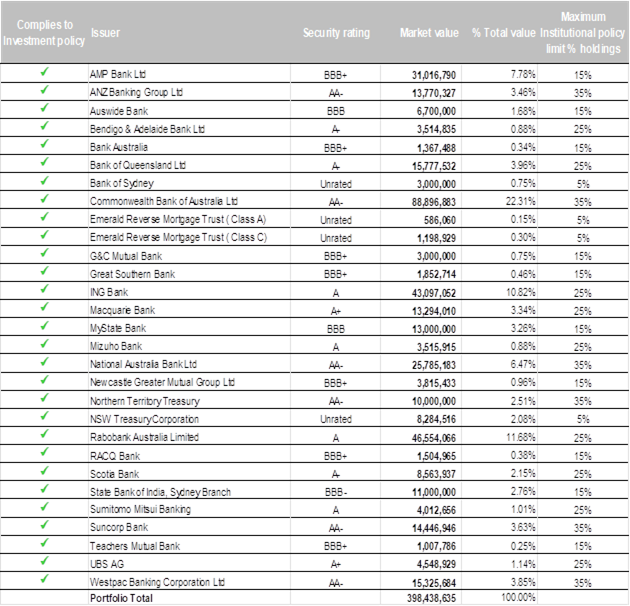Click the compliance tick for UBS AG
Viewport: 630px width, 606px height.
click(44, 560)
